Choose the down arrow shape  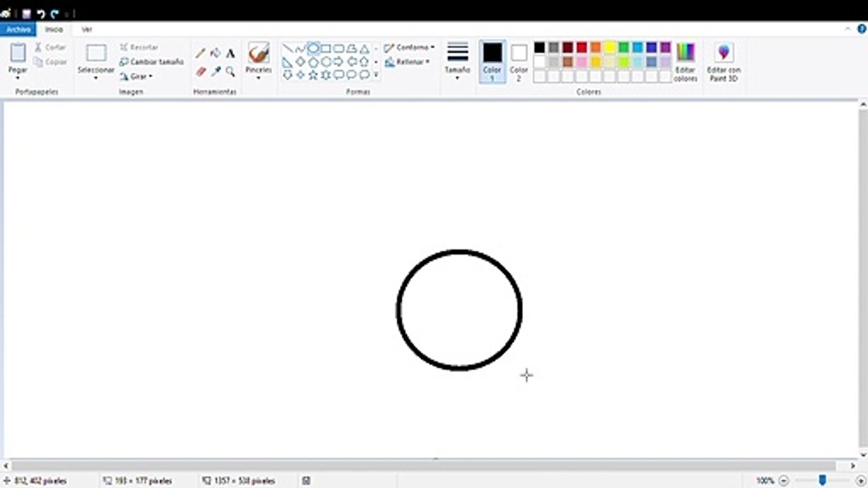pos(288,75)
